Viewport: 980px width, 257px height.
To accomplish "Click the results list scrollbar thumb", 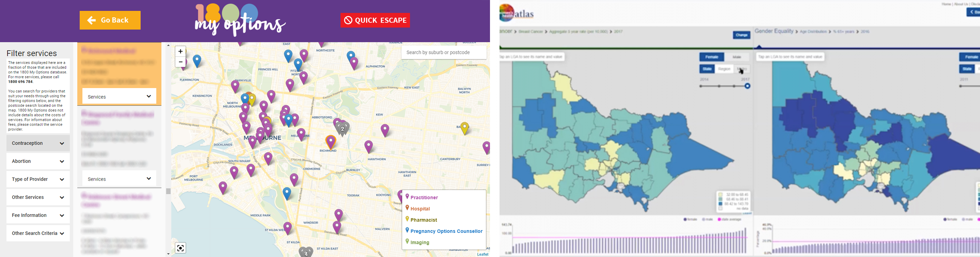I will tap(168, 191).
